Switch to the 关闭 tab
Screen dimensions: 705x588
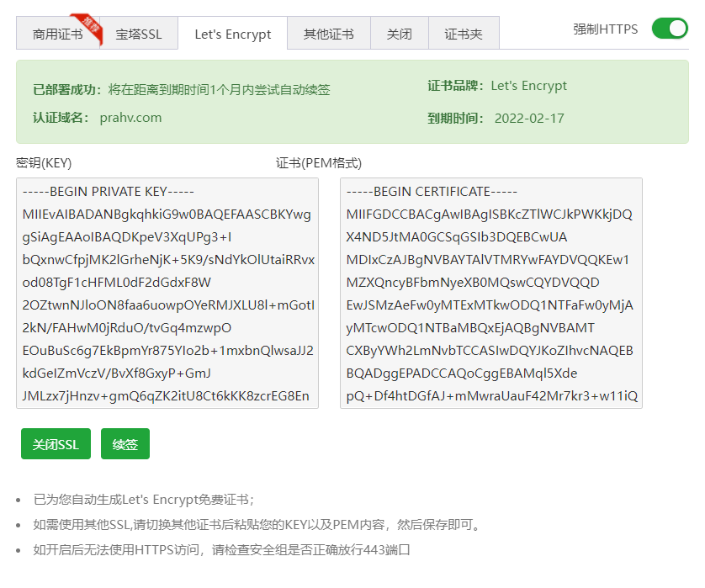click(400, 34)
